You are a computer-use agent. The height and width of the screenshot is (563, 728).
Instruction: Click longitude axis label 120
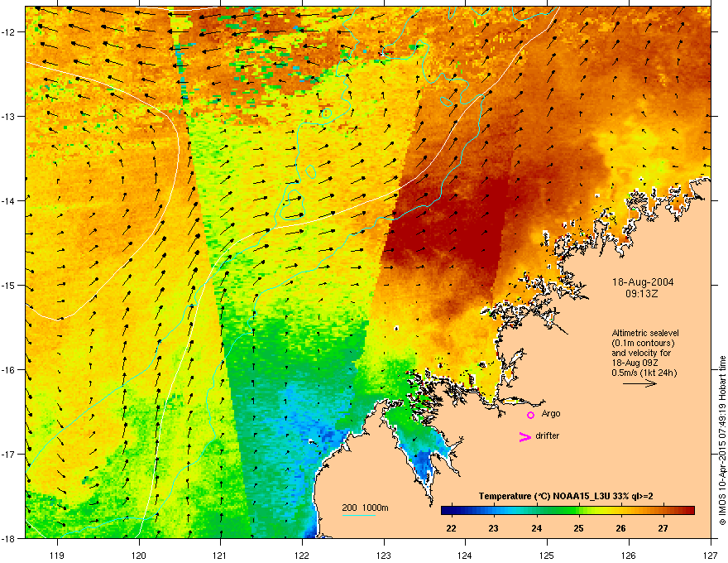[139, 555]
